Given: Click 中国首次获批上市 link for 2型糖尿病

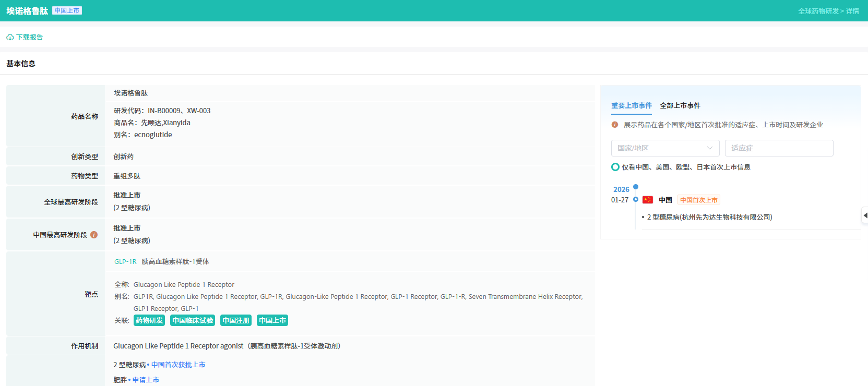Looking at the screenshot, I should point(178,365).
